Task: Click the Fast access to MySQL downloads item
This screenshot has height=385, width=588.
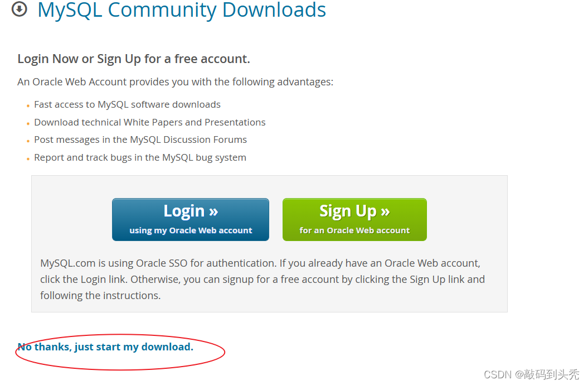Action: pos(127,104)
